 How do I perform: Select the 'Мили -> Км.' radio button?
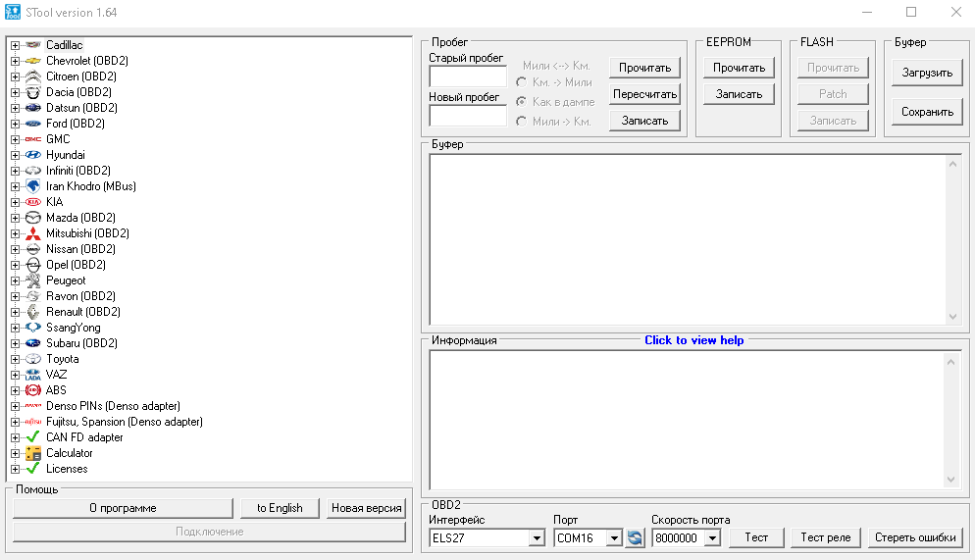522,121
